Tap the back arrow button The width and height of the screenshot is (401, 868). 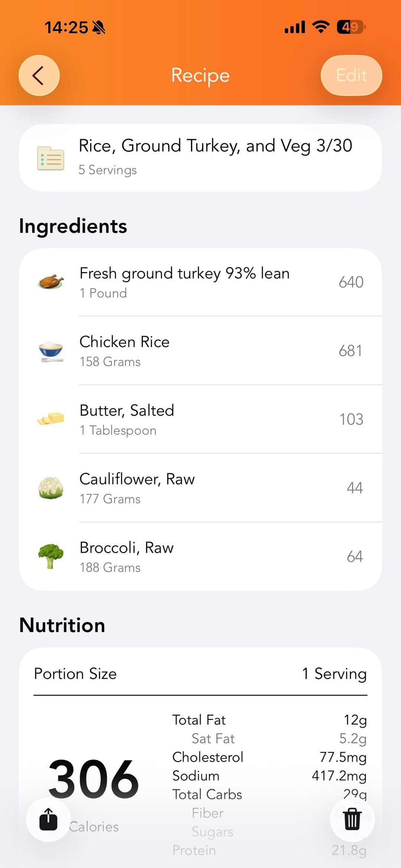(x=39, y=75)
